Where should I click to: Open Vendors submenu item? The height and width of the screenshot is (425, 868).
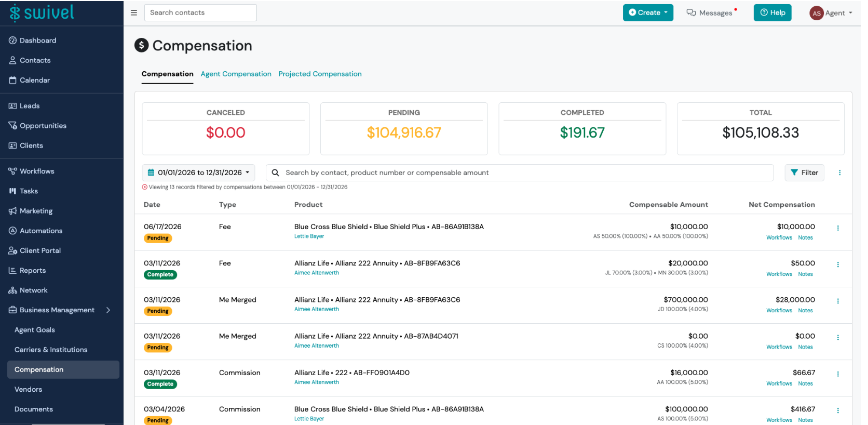[x=29, y=389]
